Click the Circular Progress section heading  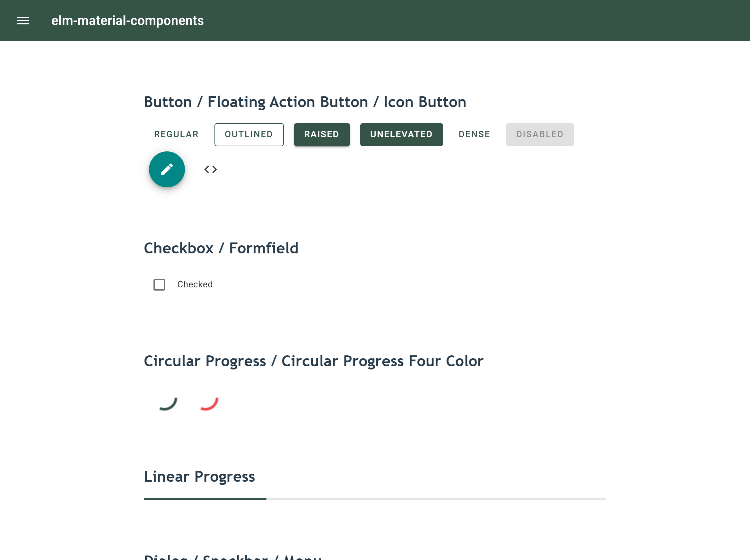pyautogui.click(x=314, y=361)
